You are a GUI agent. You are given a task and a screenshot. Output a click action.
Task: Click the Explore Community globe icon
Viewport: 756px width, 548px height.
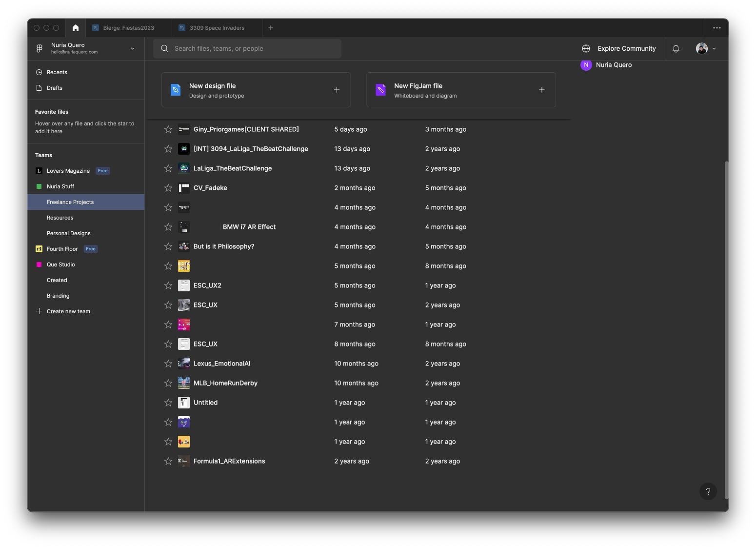pos(586,48)
